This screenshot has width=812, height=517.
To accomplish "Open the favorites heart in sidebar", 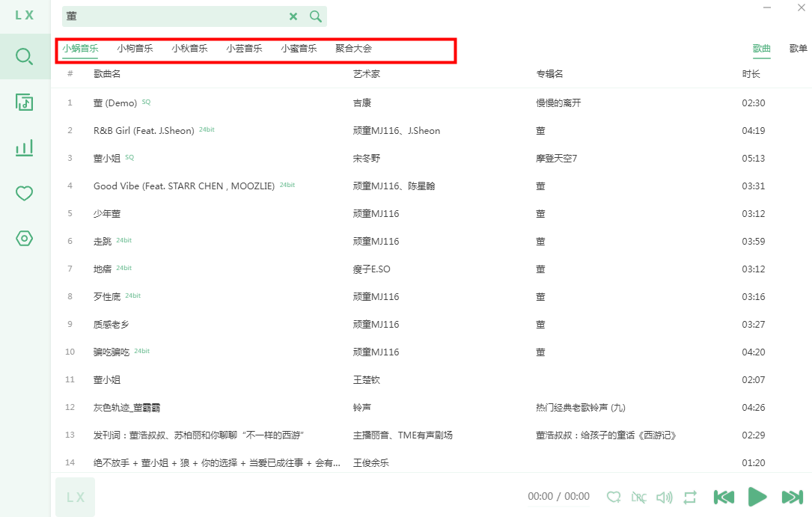I will (x=25, y=193).
